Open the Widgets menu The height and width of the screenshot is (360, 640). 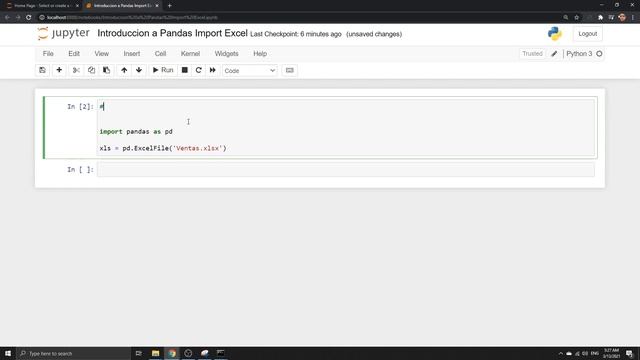(x=227, y=53)
